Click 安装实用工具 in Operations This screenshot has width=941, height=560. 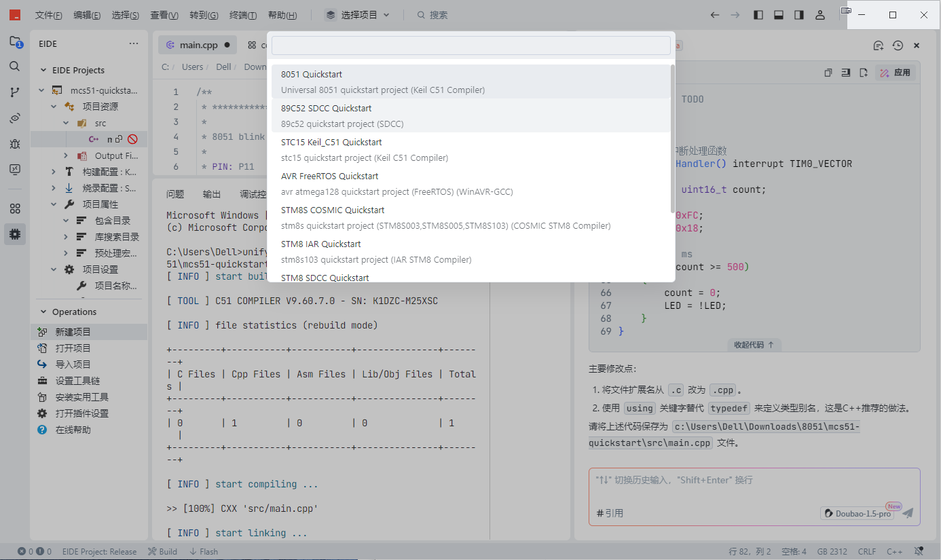pos(89,397)
